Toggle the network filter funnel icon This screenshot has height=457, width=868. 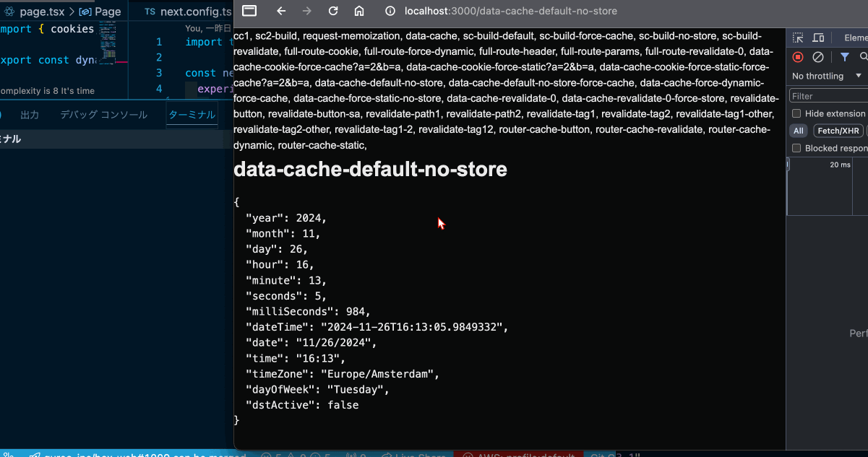pos(844,57)
